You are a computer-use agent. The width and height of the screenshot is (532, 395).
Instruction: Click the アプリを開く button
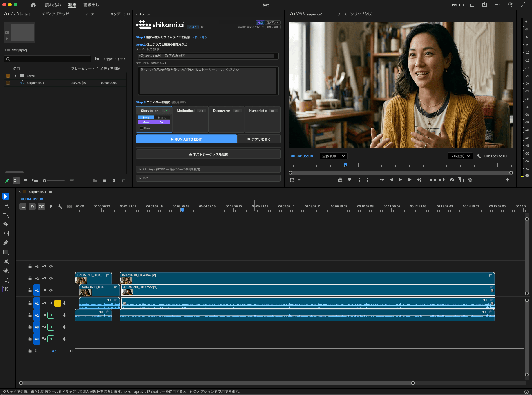(x=259, y=139)
